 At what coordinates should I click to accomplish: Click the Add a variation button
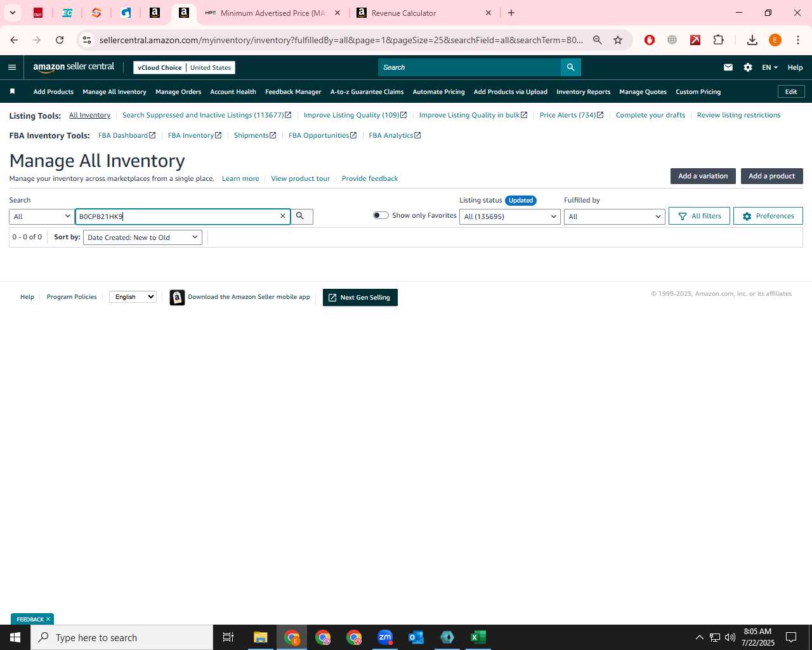point(703,176)
